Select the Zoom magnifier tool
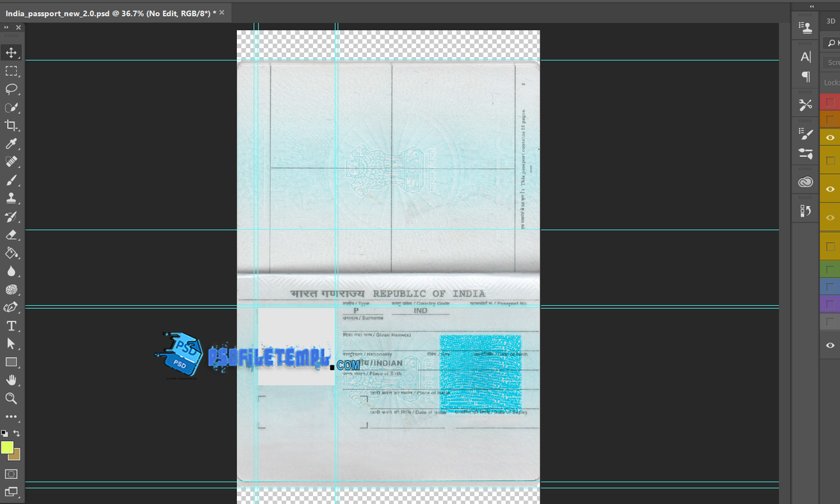 click(11, 398)
